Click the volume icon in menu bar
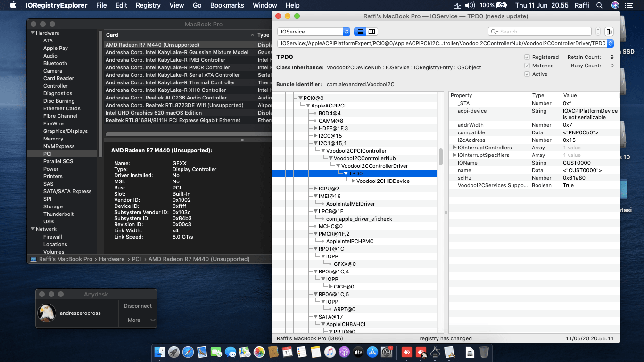The width and height of the screenshot is (644, 362). 470,5
